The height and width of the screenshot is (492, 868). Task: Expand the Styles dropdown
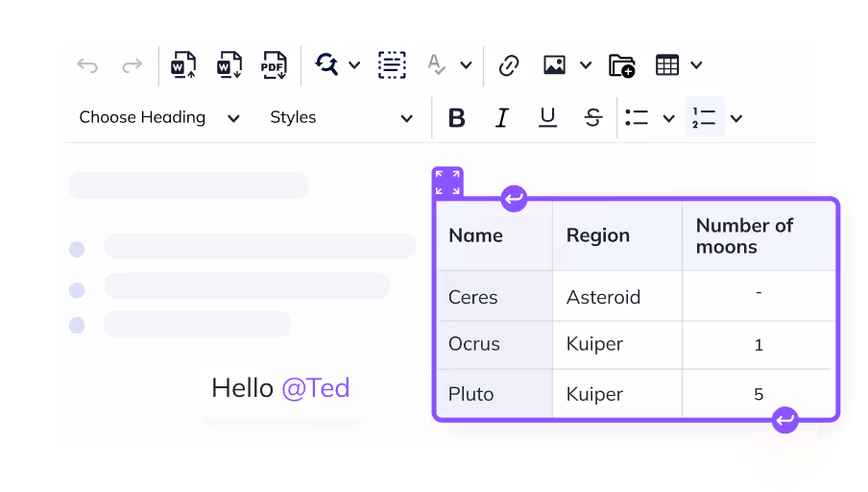341,118
